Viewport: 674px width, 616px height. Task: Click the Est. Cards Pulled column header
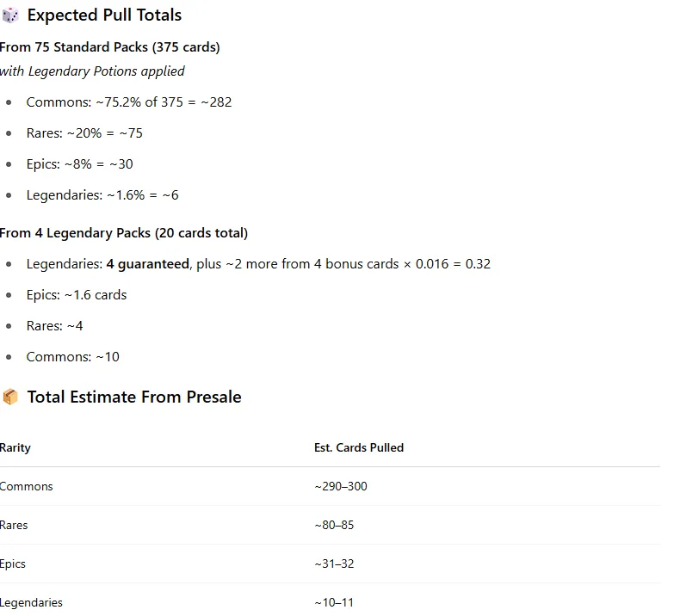tap(359, 447)
